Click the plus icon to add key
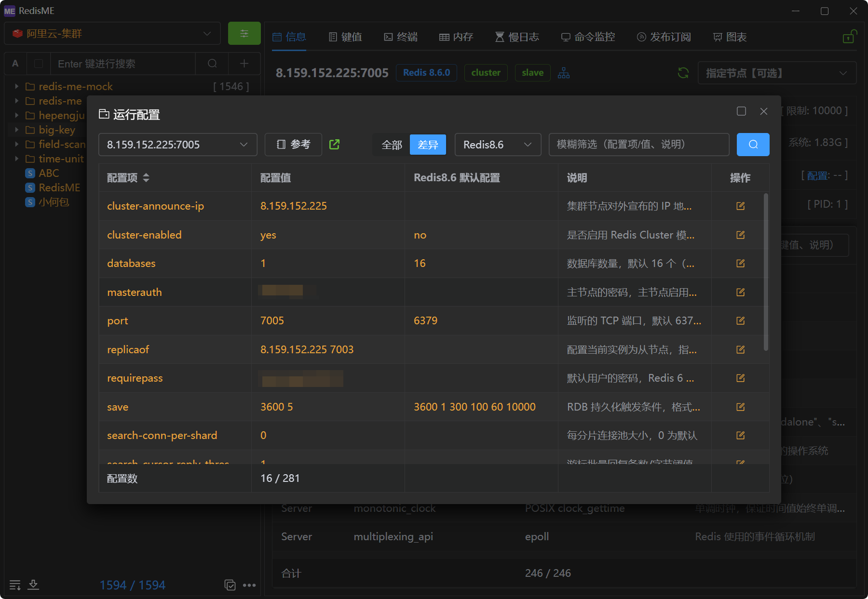 pyautogui.click(x=244, y=64)
